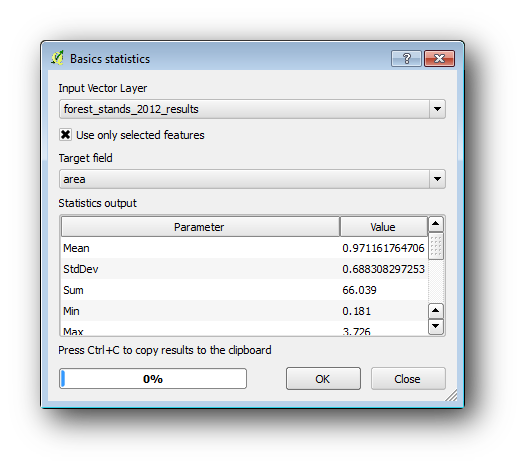Click the Parameter column header

(200, 227)
